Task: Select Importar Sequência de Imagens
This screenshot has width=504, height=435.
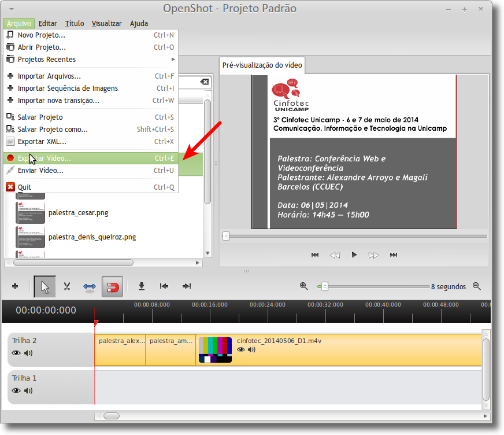Action: tap(91, 89)
